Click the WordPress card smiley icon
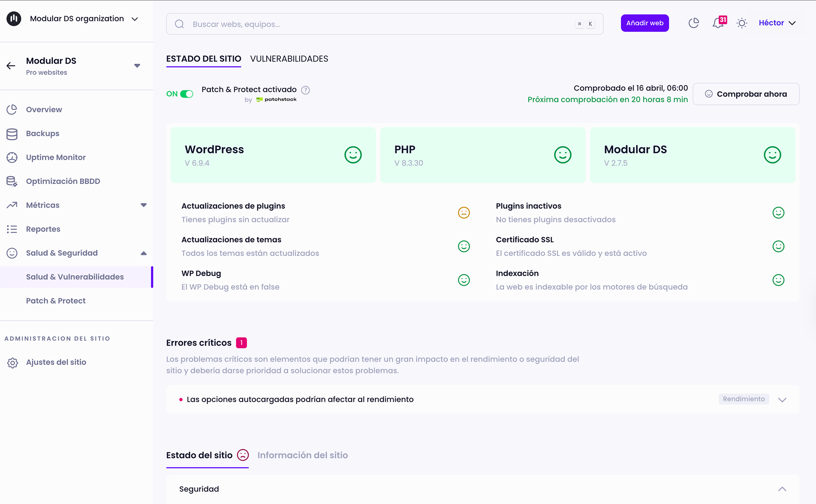 pyautogui.click(x=353, y=155)
